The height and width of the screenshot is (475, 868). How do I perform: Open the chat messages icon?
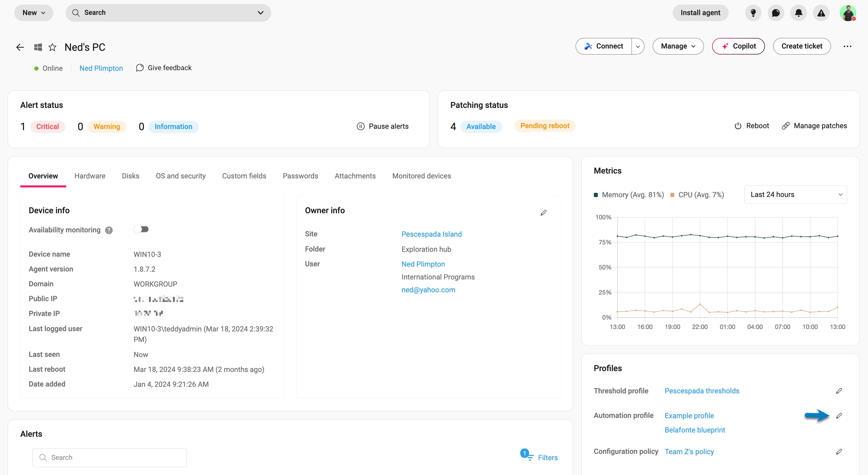click(x=776, y=13)
